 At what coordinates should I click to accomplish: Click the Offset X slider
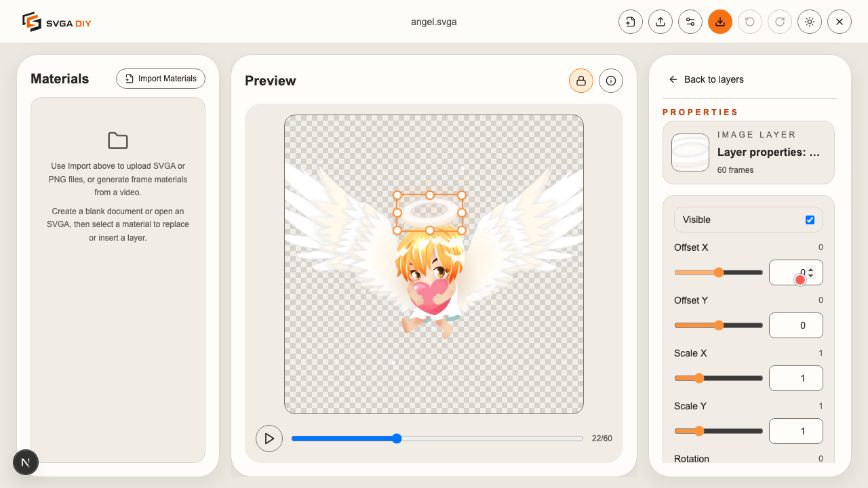[718, 272]
